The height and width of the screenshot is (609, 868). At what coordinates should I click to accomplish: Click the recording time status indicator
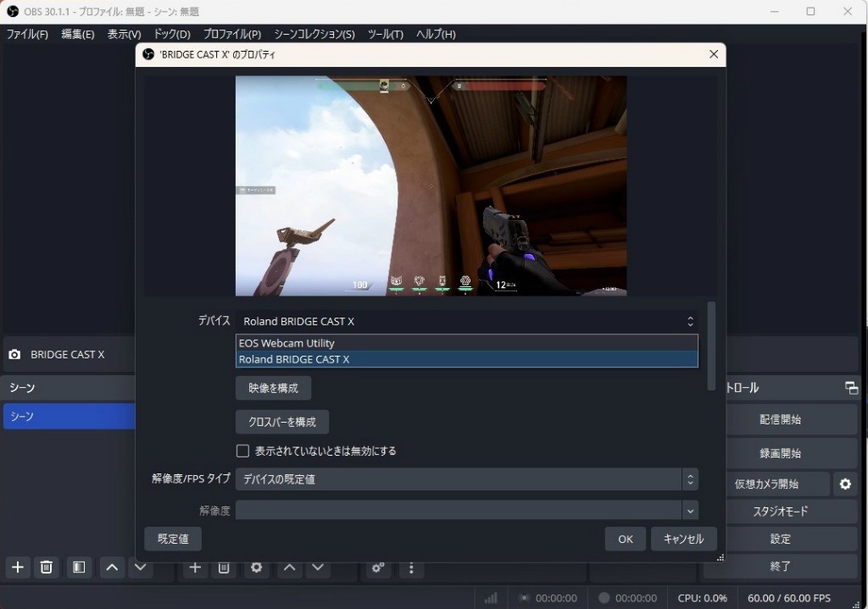click(x=628, y=598)
